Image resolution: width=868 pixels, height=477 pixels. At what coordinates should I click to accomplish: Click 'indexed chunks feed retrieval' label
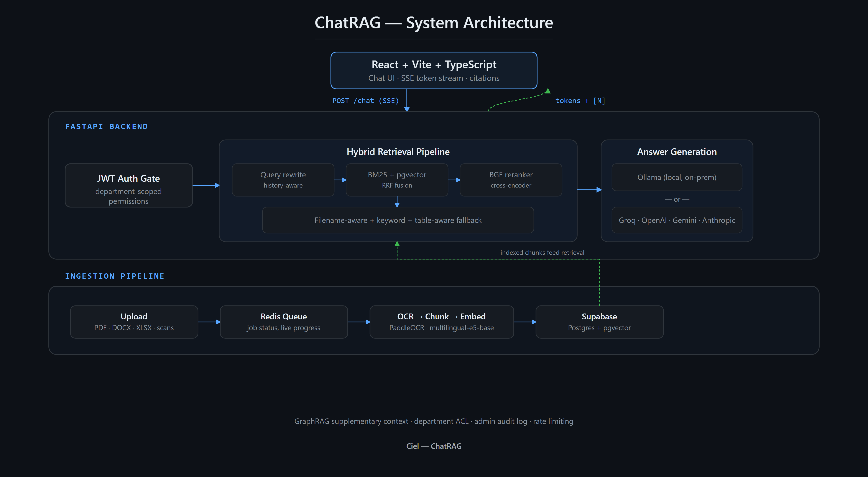point(542,252)
